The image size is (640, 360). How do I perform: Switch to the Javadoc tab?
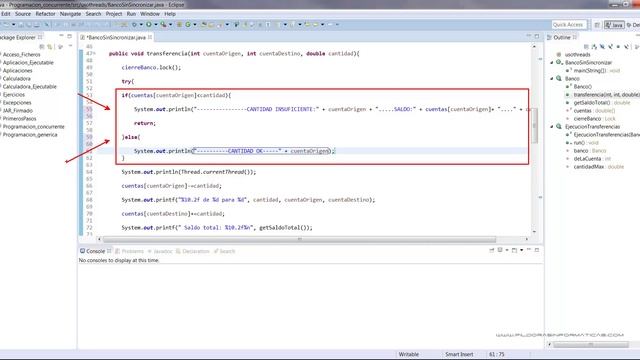tap(160, 251)
